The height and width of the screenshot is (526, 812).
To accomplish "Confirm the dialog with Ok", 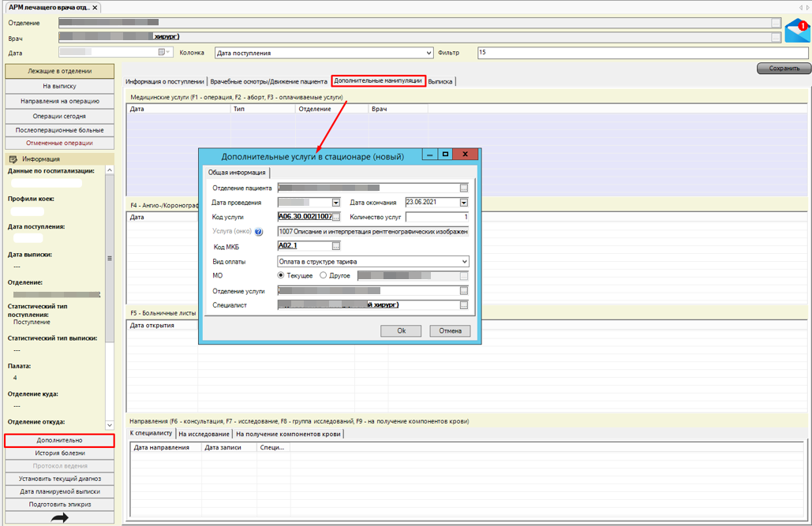I will [401, 331].
